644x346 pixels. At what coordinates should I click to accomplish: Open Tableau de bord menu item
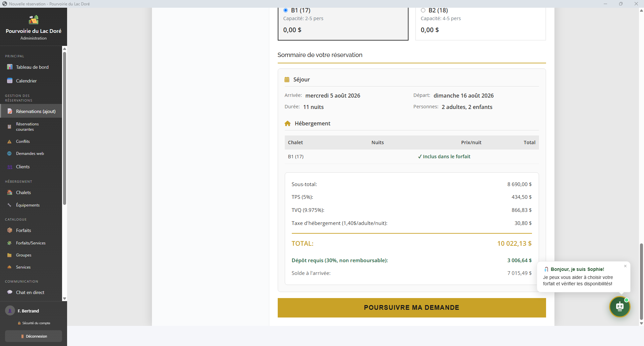pos(31,67)
